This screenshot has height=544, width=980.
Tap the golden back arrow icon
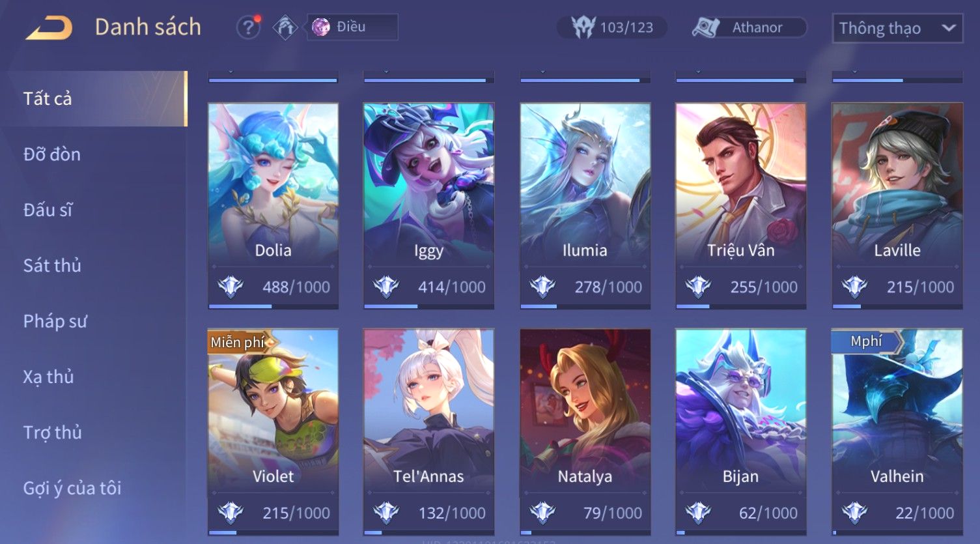49,28
